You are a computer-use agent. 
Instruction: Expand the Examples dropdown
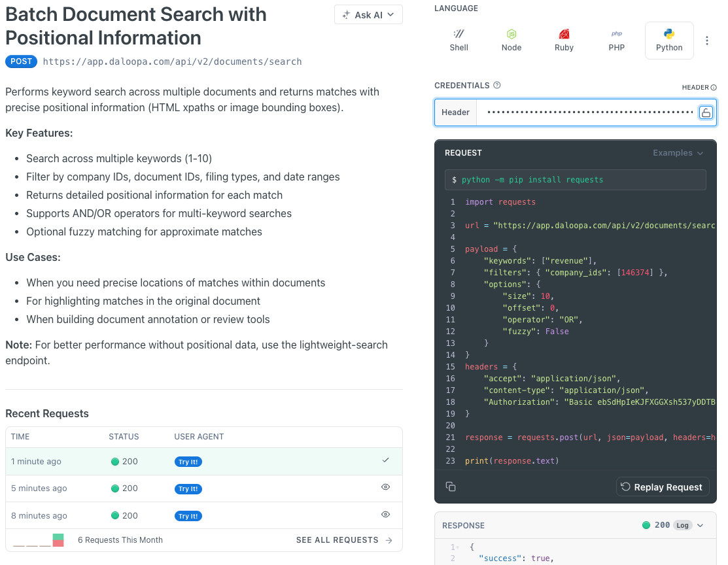pos(678,153)
